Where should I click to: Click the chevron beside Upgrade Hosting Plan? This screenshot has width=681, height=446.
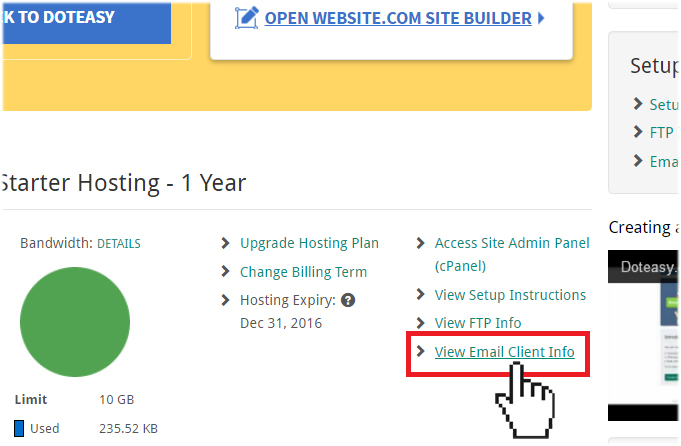pos(225,243)
